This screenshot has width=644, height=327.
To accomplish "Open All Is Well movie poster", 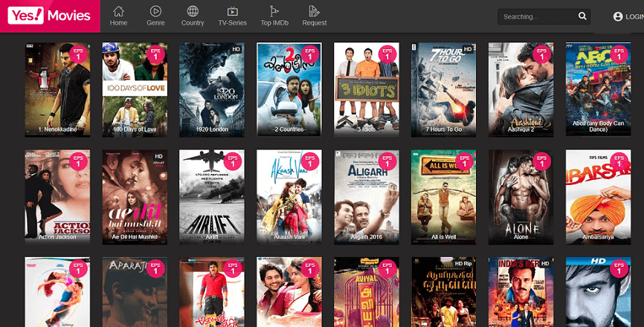I will coord(443,197).
